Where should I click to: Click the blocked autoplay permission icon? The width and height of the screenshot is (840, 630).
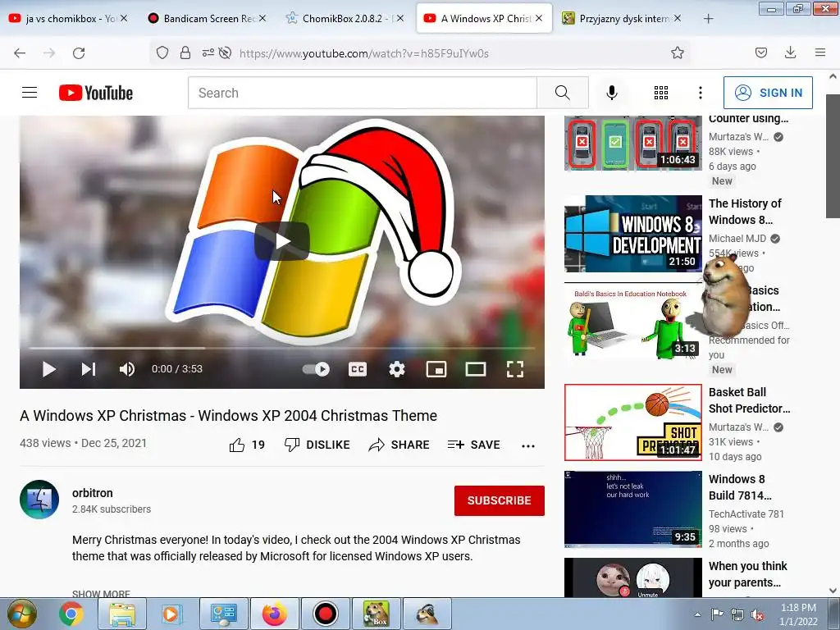coord(226,52)
